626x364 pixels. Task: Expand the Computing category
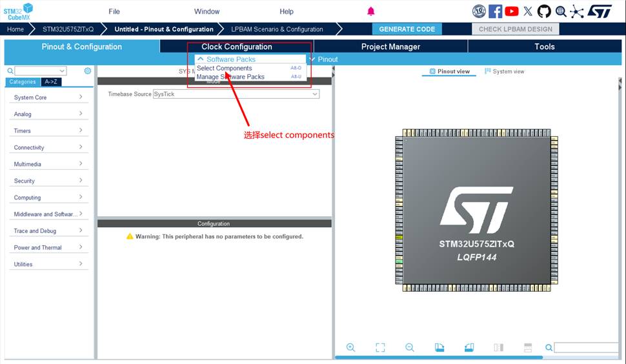[48, 197]
